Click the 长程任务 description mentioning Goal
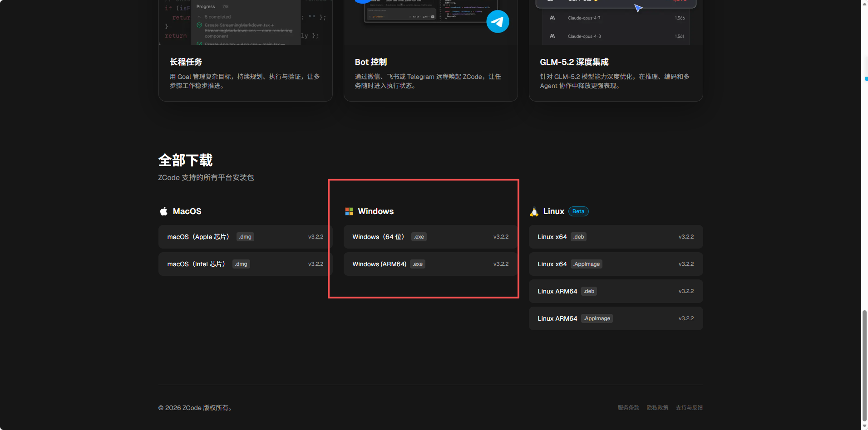The height and width of the screenshot is (430, 868). (245, 81)
